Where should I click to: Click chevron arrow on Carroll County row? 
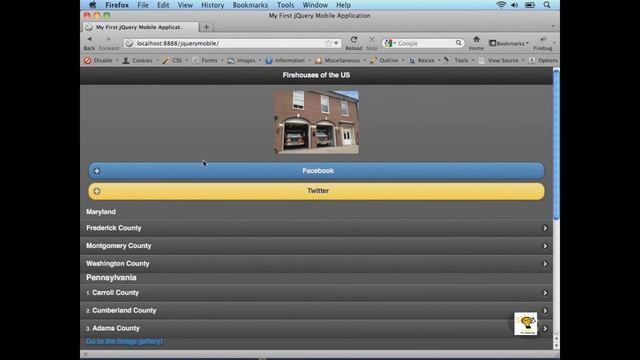pyautogui.click(x=545, y=293)
